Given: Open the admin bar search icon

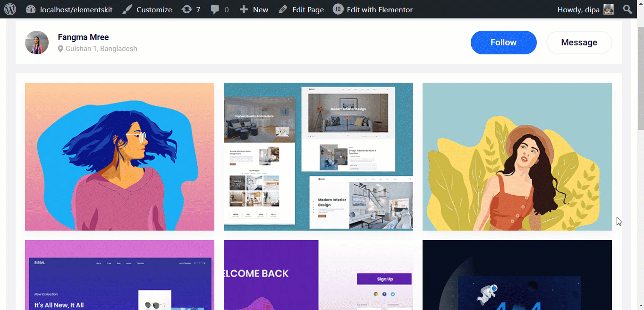Looking at the screenshot, I should coord(627,9).
